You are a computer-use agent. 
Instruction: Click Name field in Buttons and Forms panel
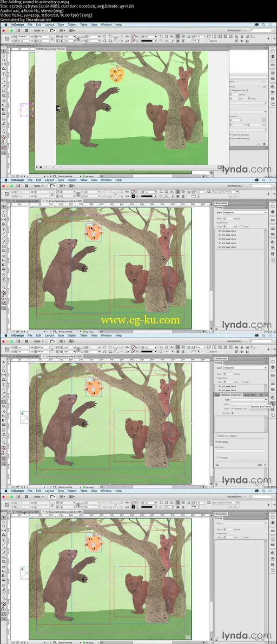click(x=248, y=404)
